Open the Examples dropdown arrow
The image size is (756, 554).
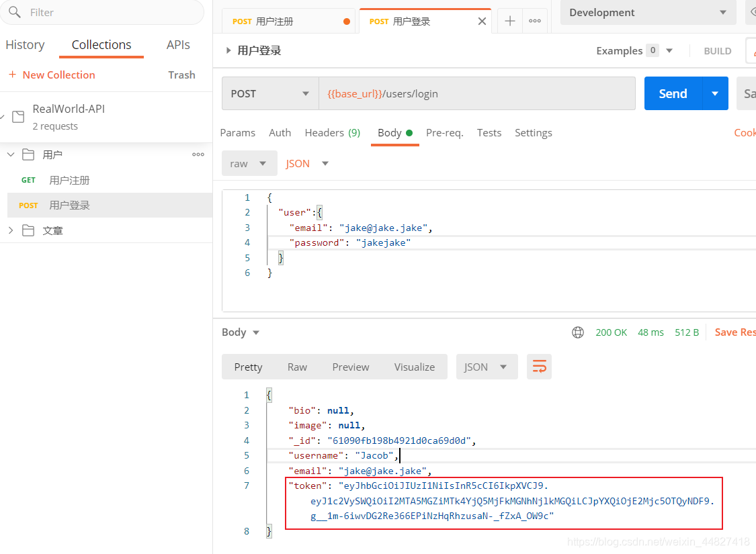669,50
